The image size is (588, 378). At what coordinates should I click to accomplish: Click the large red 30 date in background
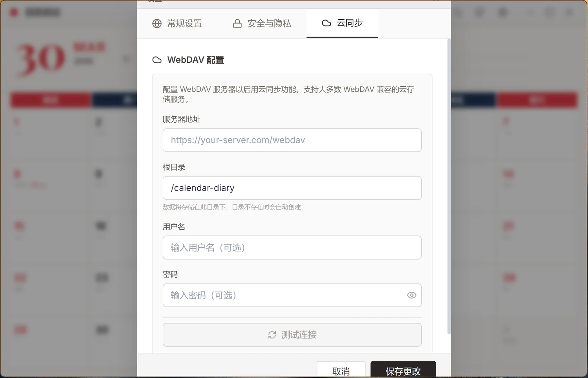pyautogui.click(x=41, y=59)
